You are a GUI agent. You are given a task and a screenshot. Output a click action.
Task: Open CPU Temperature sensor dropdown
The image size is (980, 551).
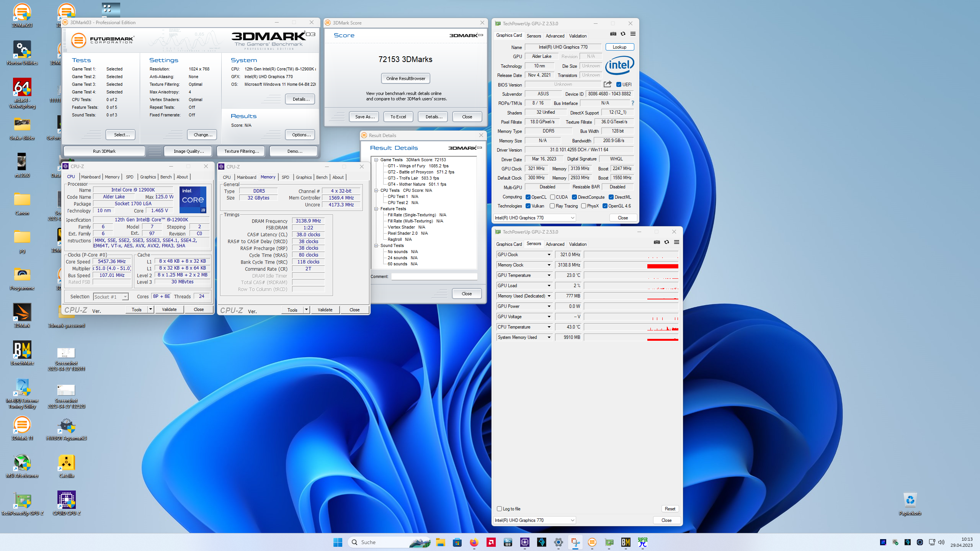(549, 327)
